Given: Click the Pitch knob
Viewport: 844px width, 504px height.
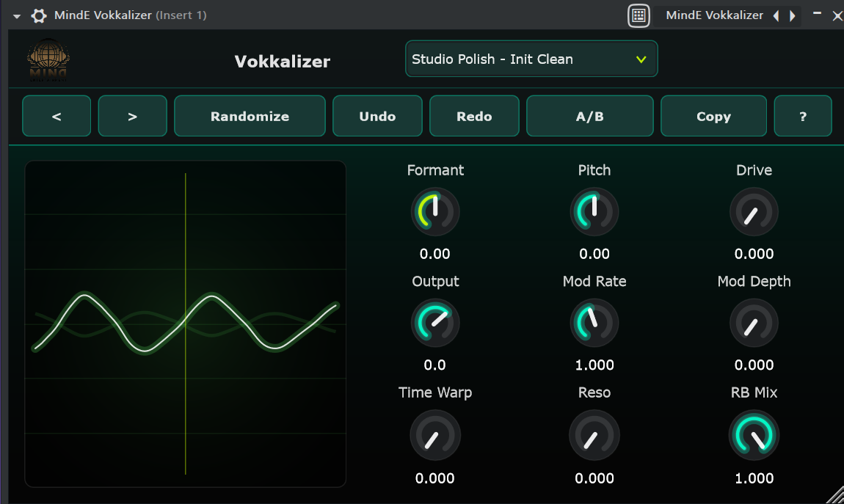Looking at the screenshot, I should tap(594, 211).
